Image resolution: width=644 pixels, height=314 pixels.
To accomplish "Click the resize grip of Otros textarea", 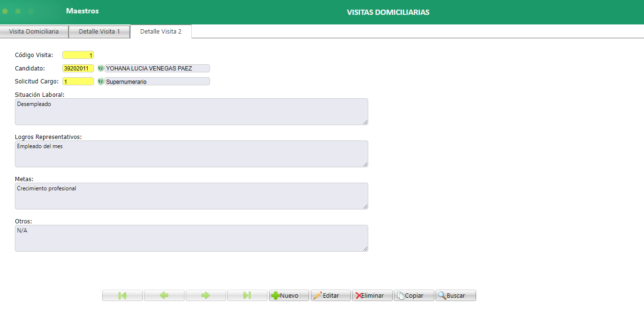I will point(365,248).
